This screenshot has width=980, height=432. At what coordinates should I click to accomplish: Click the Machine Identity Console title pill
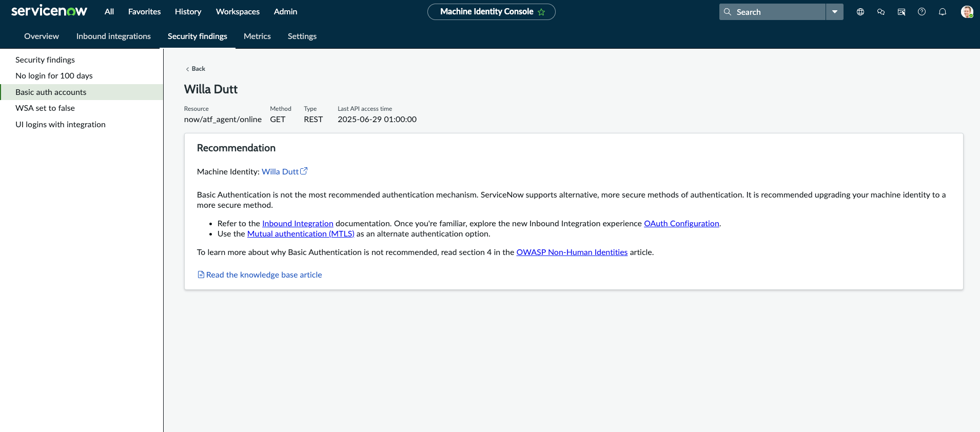pos(492,12)
